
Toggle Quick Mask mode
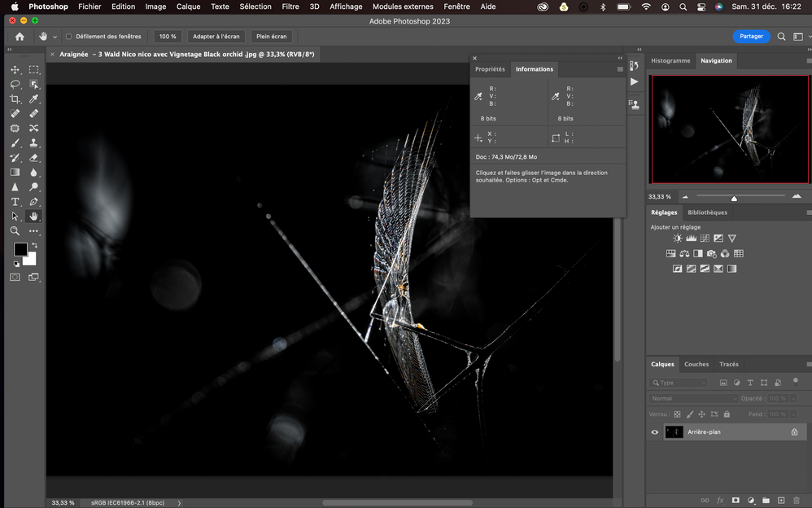(x=15, y=278)
